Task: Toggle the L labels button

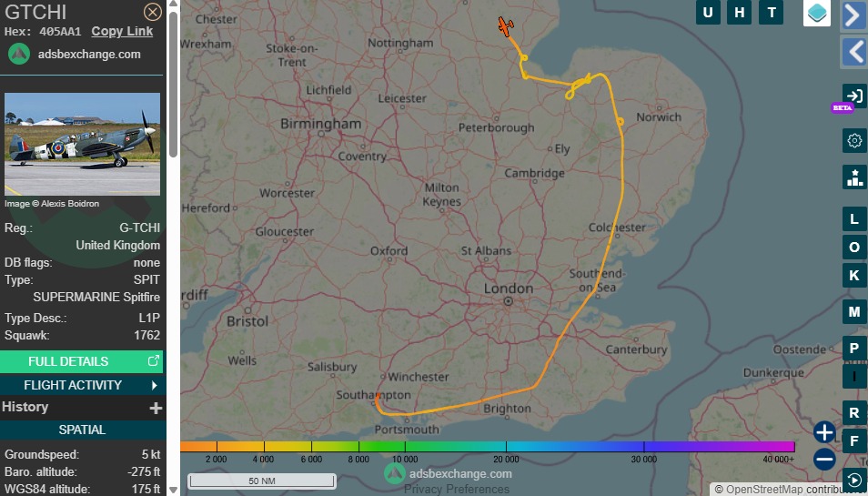Action: (x=854, y=219)
